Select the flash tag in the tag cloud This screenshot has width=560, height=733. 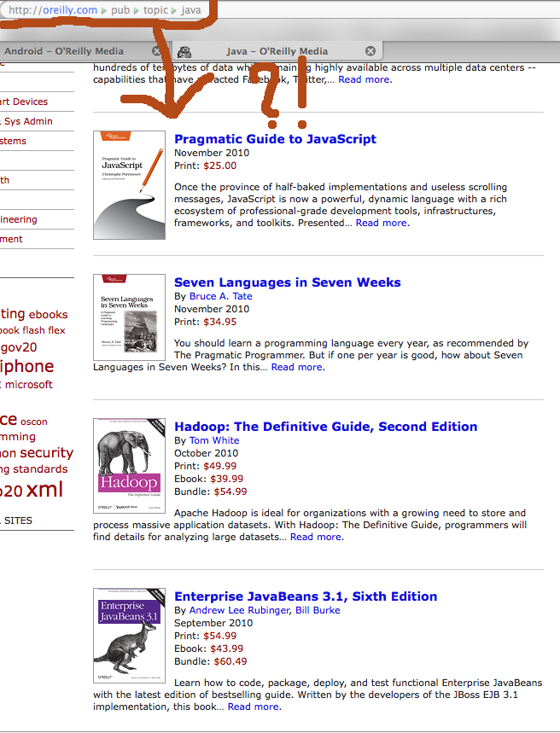click(x=33, y=330)
